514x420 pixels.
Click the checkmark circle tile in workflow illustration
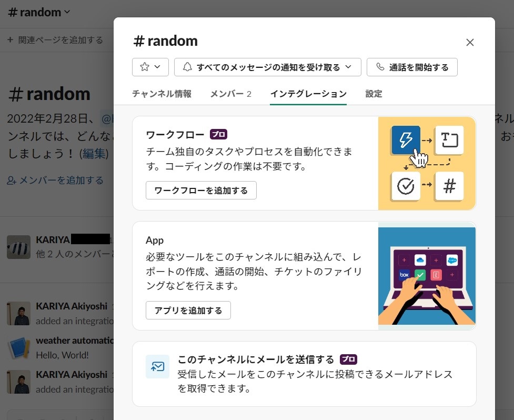(406, 186)
